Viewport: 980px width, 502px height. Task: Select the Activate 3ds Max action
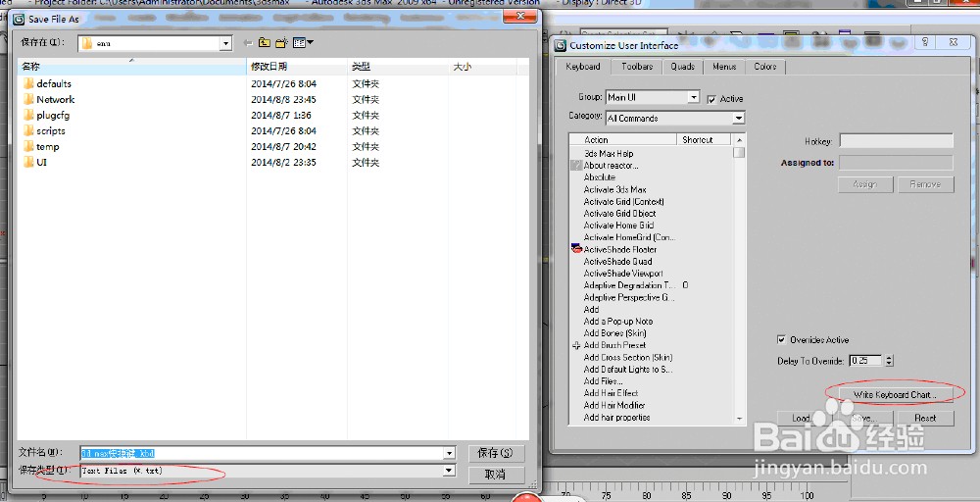[615, 189]
